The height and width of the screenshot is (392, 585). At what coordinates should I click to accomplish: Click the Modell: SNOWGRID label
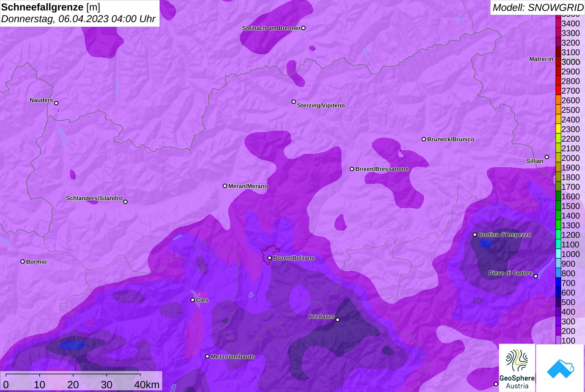(x=538, y=8)
